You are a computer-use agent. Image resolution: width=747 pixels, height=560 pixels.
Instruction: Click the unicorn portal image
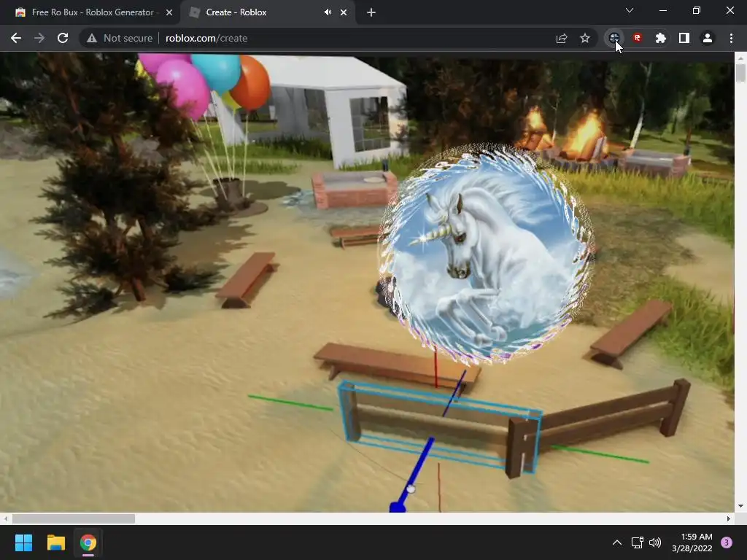pyautogui.click(x=486, y=254)
